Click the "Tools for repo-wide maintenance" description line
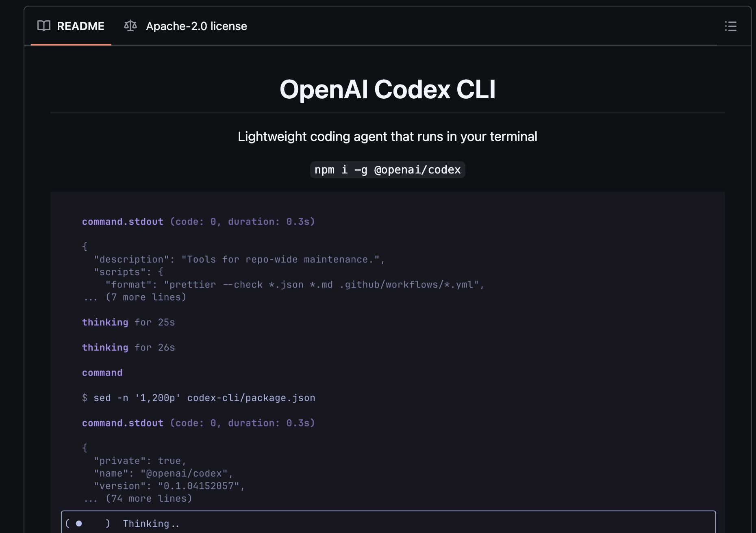This screenshot has width=756, height=533. tap(239, 260)
